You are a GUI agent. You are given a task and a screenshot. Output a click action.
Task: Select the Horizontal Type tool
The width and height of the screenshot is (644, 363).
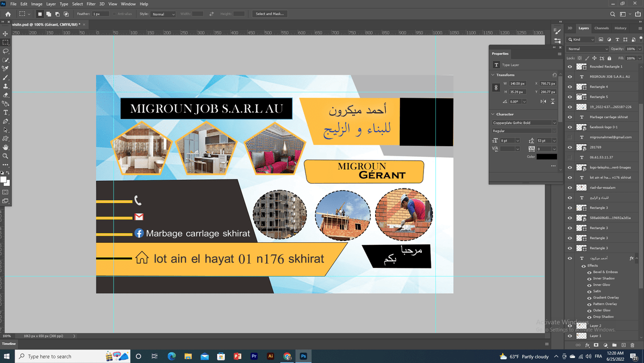pos(5,112)
